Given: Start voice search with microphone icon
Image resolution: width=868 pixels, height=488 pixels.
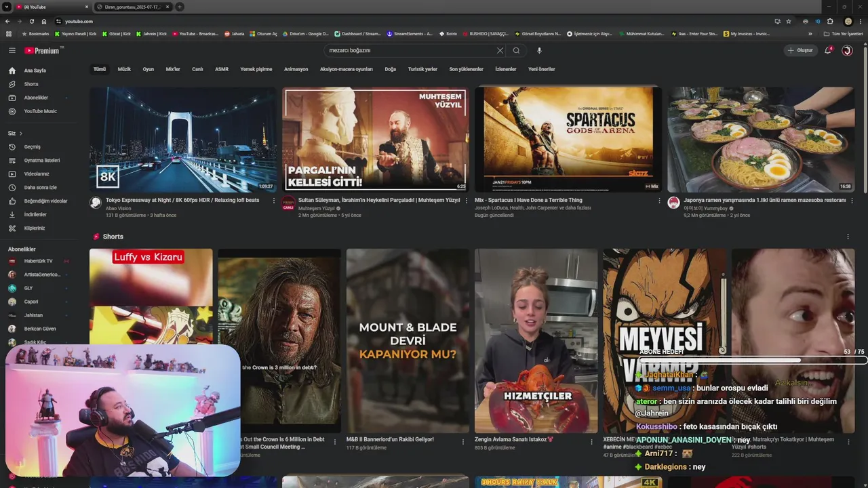Looking at the screenshot, I should coord(539,50).
